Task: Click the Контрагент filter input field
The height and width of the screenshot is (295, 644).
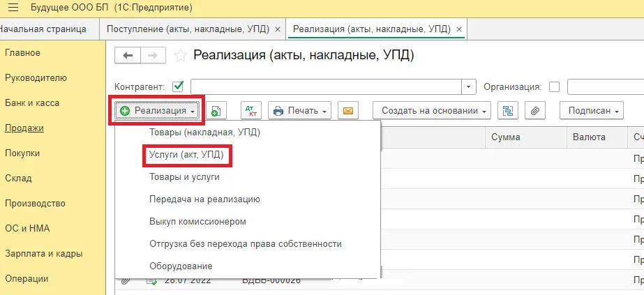Action: 327,87
